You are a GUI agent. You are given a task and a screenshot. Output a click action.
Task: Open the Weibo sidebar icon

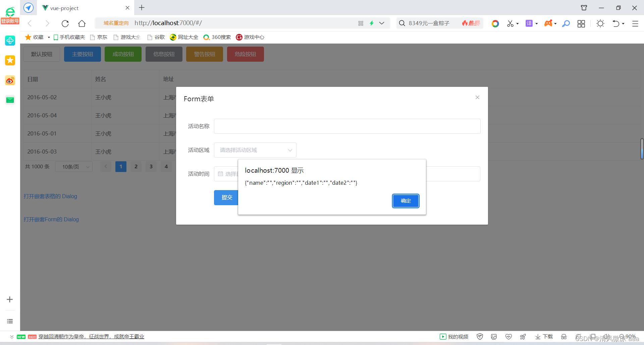coord(10,80)
